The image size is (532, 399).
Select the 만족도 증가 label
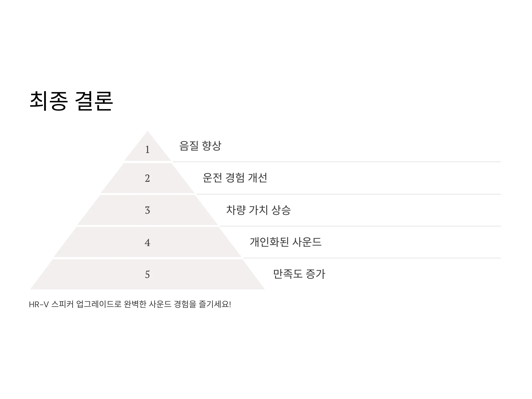coord(299,274)
